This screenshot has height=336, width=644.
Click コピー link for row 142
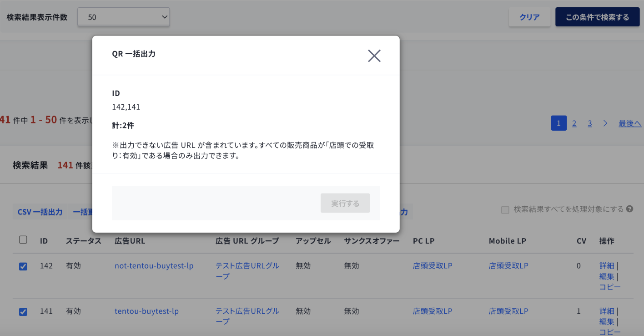610,287
